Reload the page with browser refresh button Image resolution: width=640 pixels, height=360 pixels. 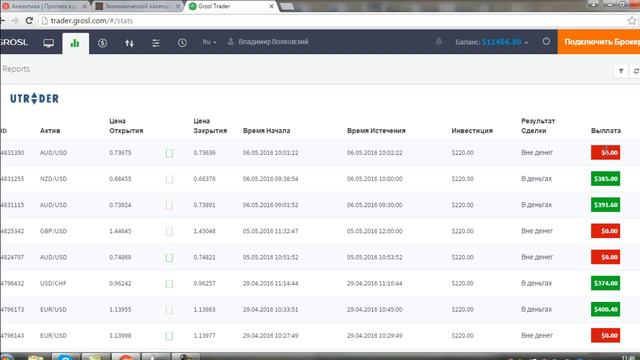[x=29, y=20]
